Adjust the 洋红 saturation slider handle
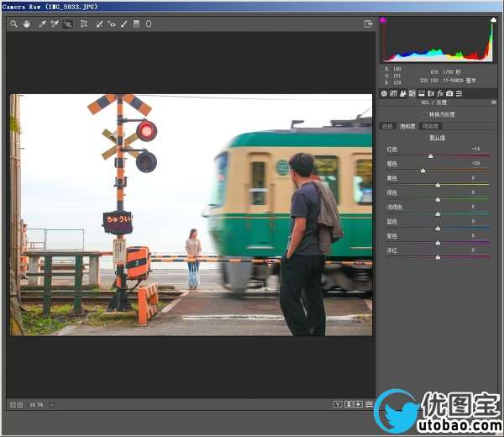Viewport: 504px width, 437px height. pyautogui.click(x=438, y=257)
